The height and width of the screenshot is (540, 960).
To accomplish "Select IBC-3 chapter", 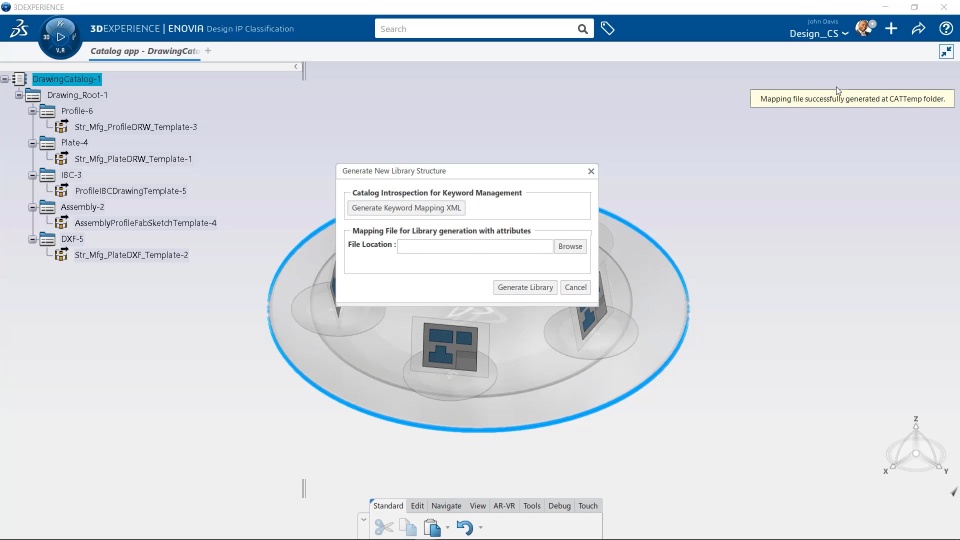I will pyautogui.click(x=71, y=174).
